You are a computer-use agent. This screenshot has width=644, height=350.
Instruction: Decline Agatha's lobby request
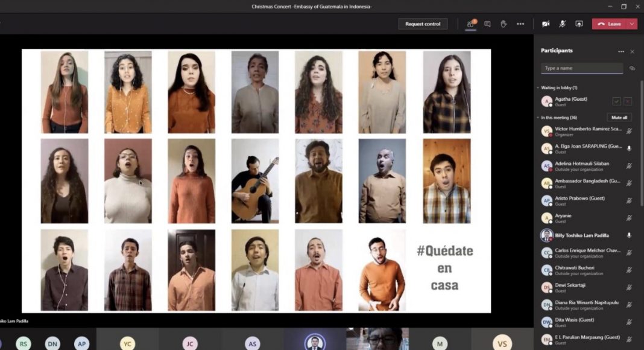628,101
